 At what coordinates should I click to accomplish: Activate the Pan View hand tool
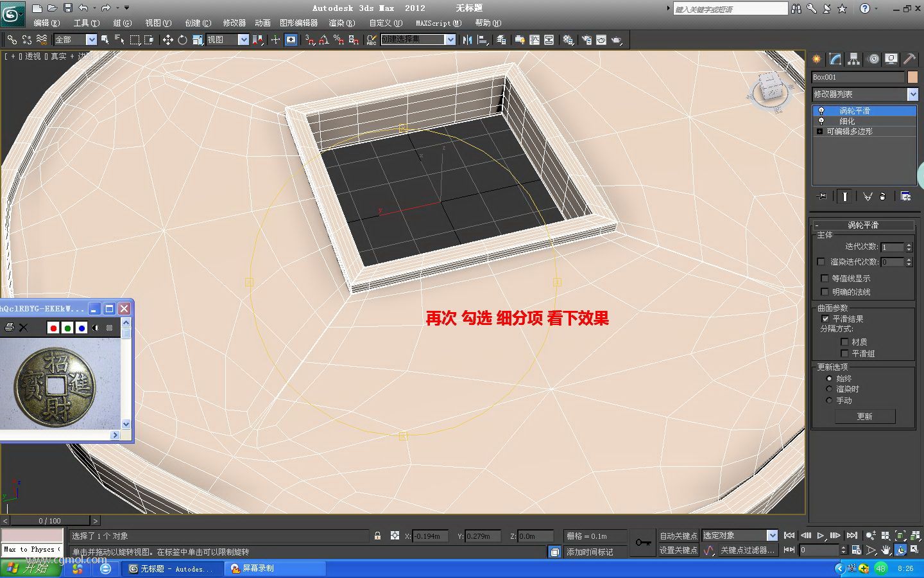(x=886, y=550)
